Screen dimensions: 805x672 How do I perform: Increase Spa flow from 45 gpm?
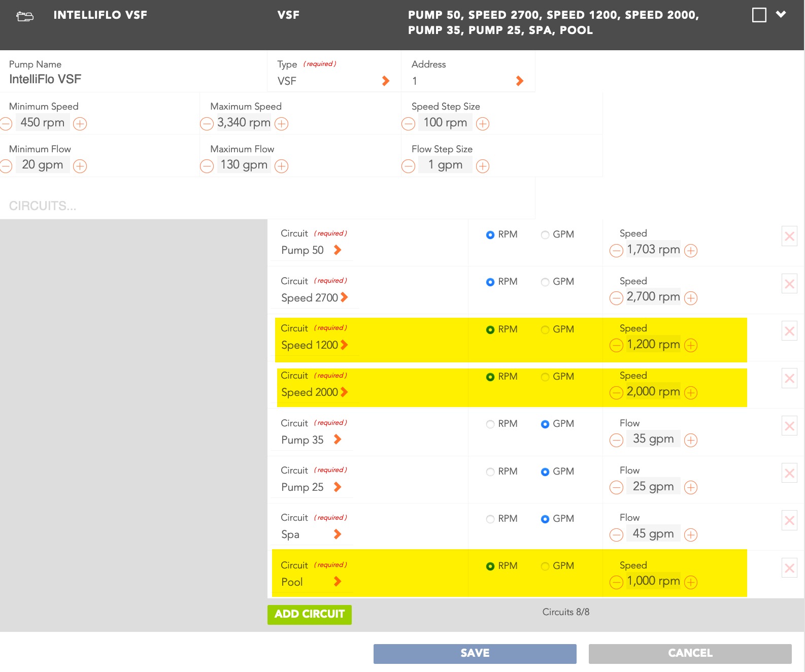click(691, 535)
